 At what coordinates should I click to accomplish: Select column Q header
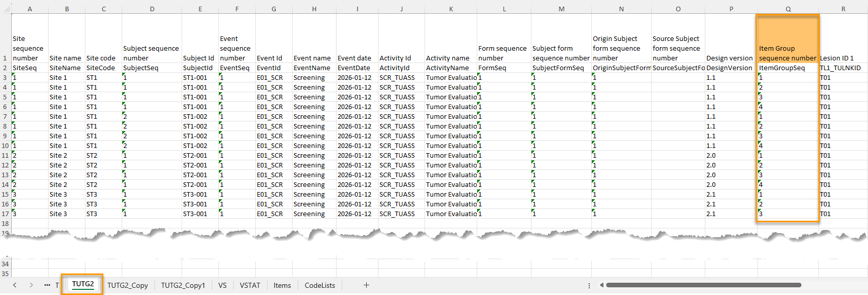coord(788,9)
